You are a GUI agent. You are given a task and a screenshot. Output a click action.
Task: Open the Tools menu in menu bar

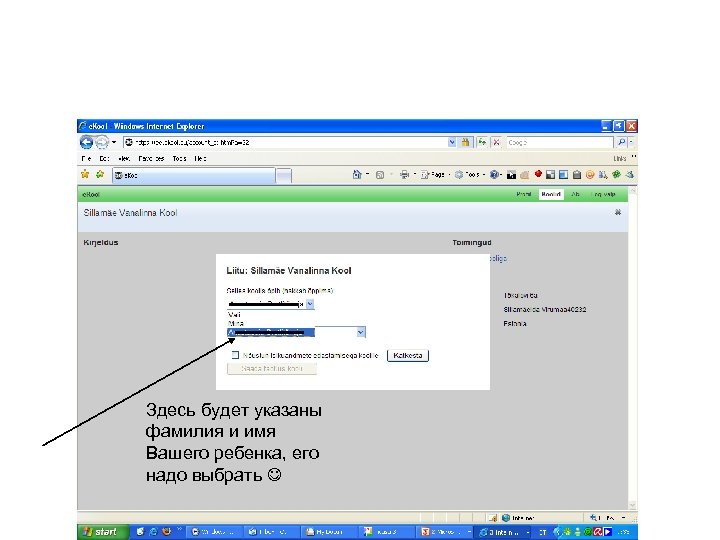tap(179, 158)
